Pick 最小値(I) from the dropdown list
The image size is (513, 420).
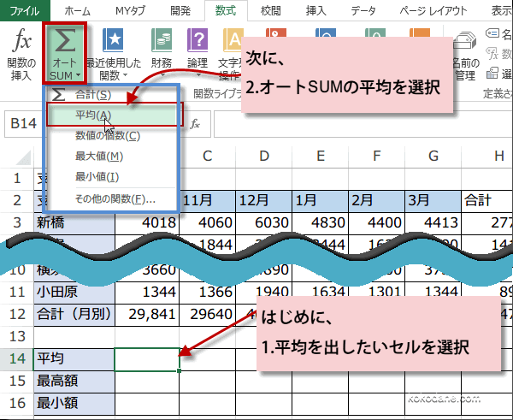coord(97,177)
